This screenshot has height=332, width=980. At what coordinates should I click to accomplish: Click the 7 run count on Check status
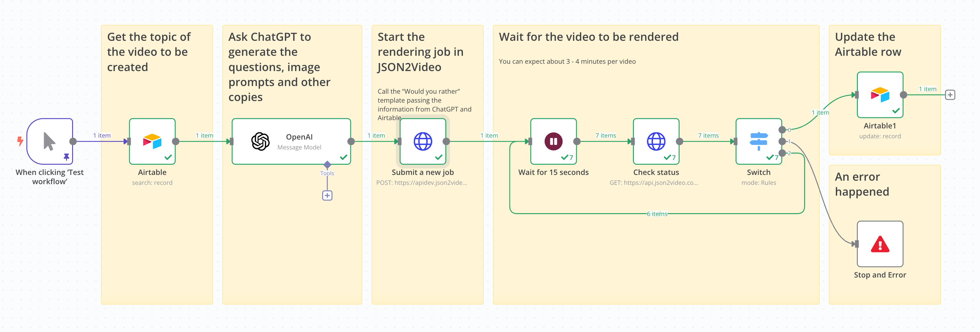click(x=674, y=158)
